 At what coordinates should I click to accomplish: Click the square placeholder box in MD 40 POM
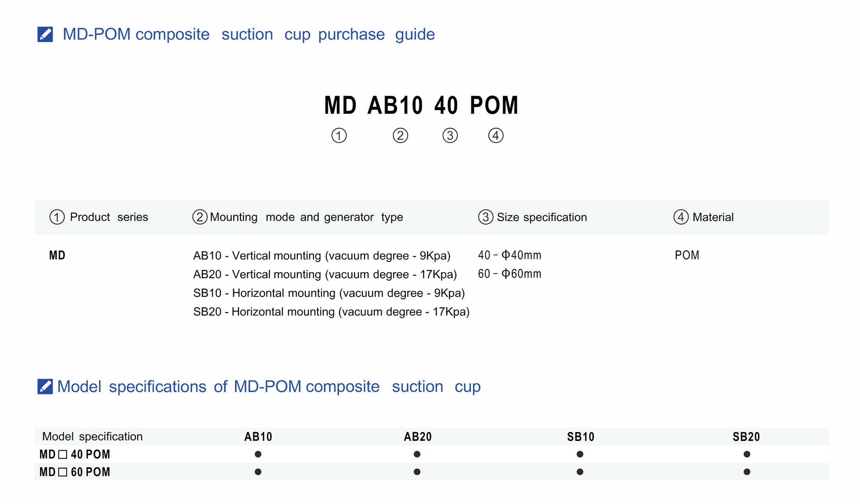point(63,454)
